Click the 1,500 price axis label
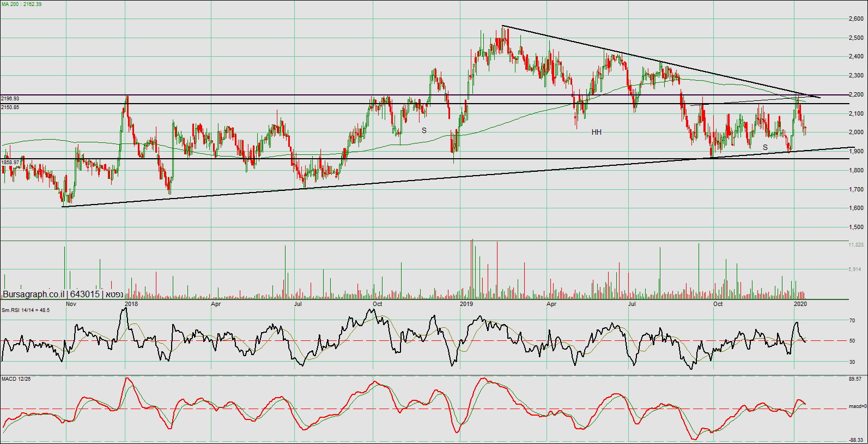Screen dimensions: 868x444 click(856, 227)
